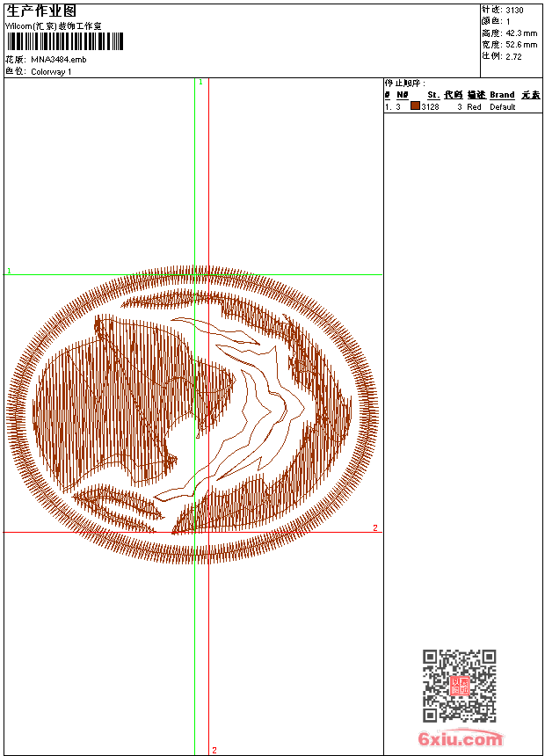Click the Colorway 1 label
The image size is (545, 756).
(52, 71)
